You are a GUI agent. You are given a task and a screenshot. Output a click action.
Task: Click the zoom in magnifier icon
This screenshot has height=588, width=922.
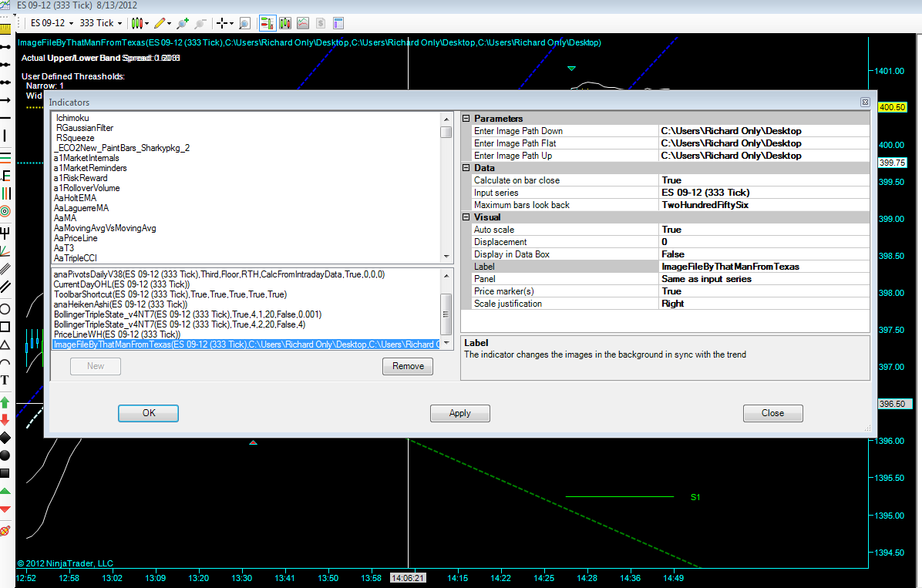pyautogui.click(x=183, y=24)
